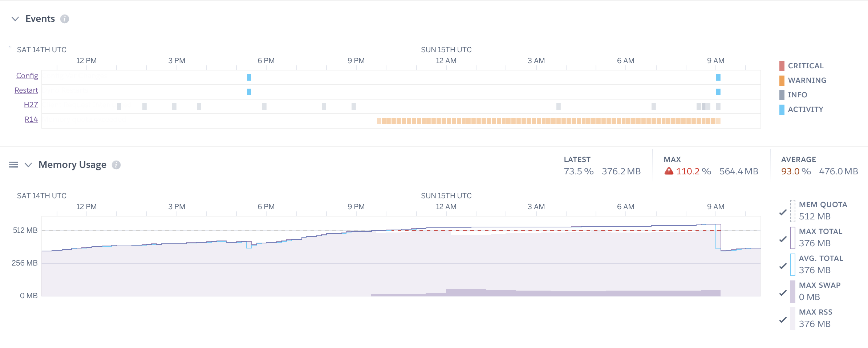The image size is (868, 348).
Task: Click the 6 PM Config activity marker
Action: coord(249,77)
